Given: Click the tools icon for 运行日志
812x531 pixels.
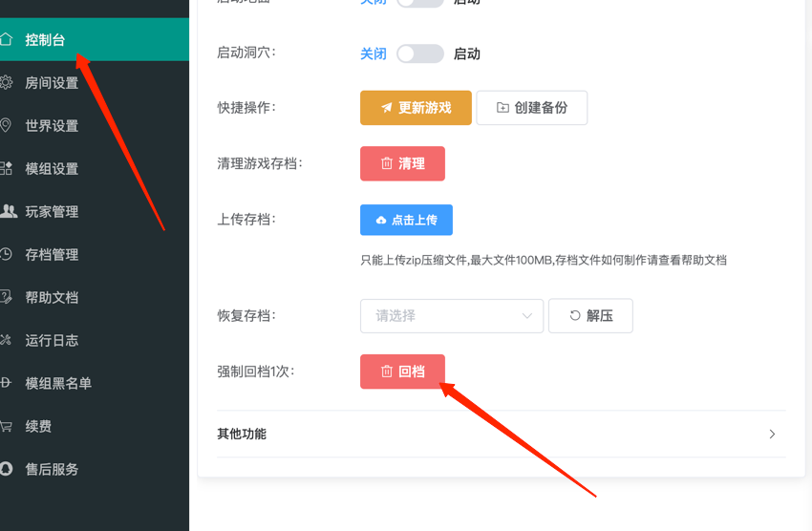Looking at the screenshot, I should [7, 340].
